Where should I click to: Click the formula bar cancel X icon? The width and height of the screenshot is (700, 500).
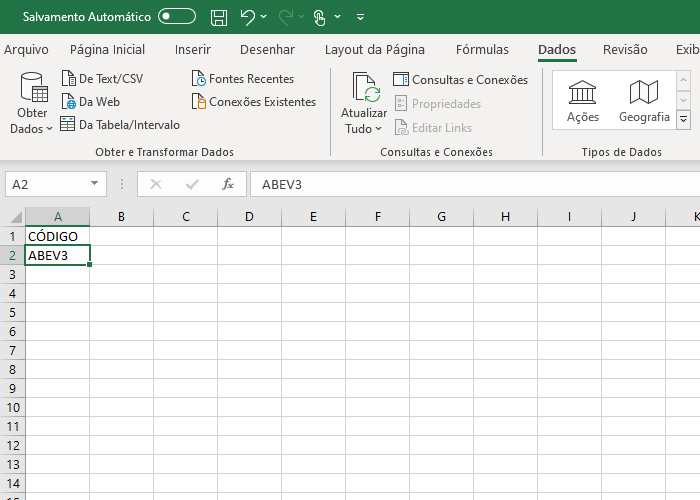pos(156,184)
